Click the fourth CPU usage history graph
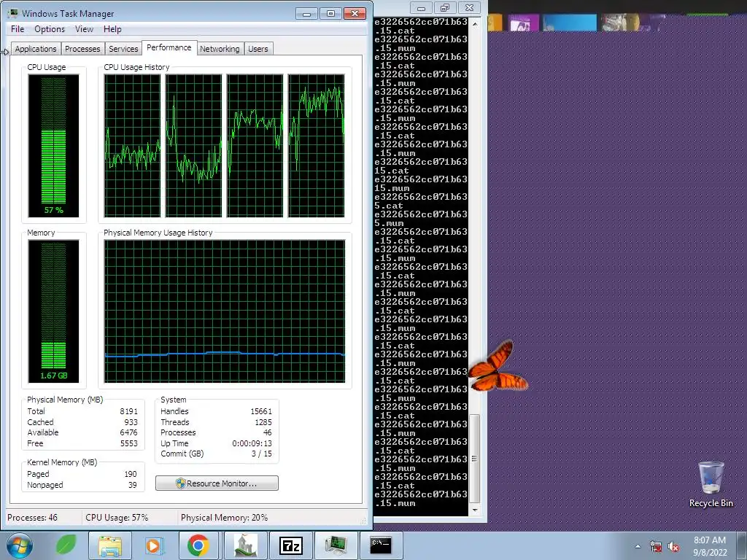 click(x=317, y=146)
